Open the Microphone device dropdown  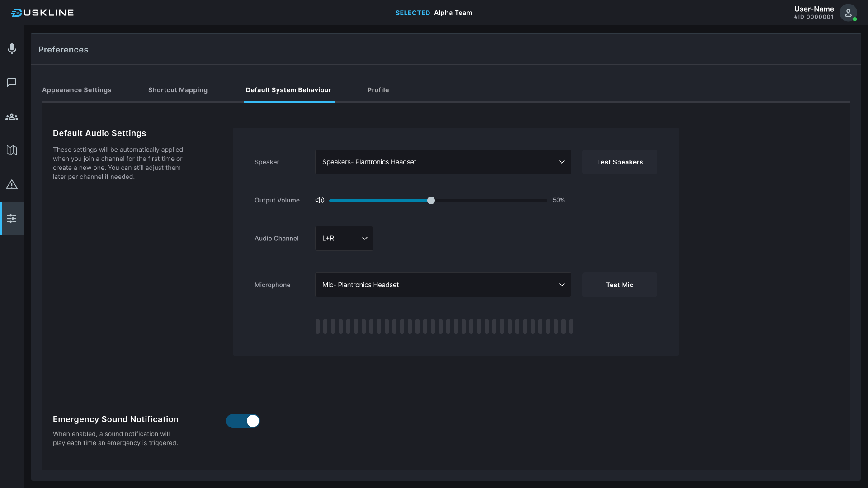click(x=443, y=285)
